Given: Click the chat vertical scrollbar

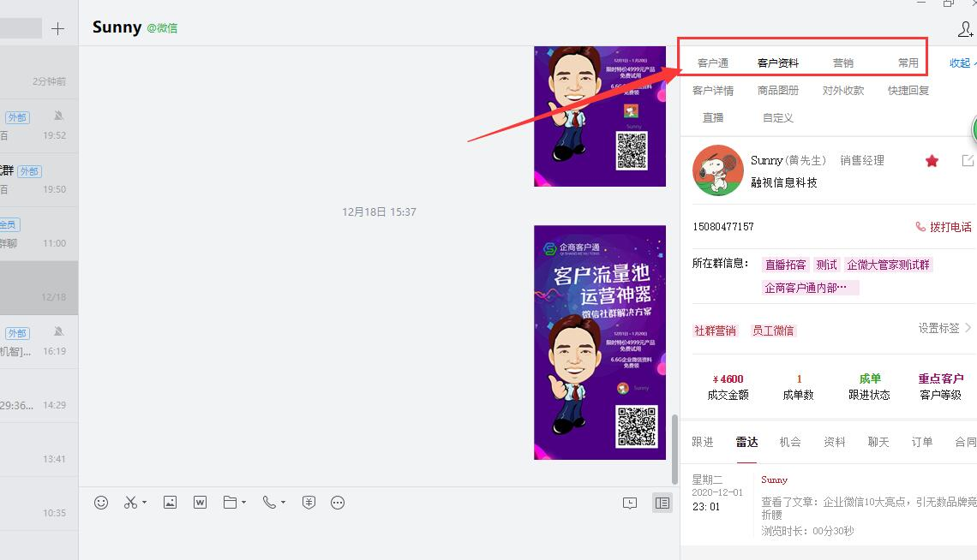Looking at the screenshot, I should [674, 449].
